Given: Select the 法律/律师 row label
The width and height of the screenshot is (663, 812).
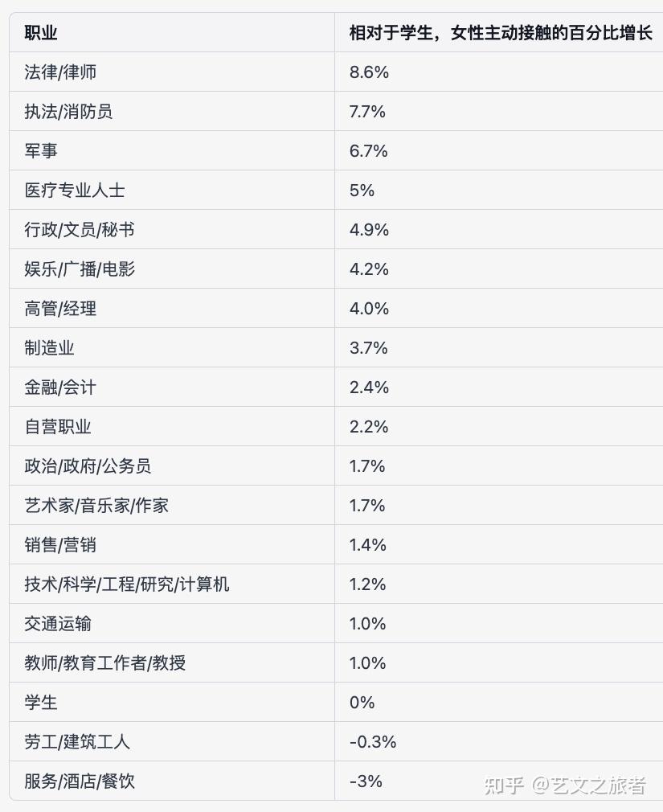Looking at the screenshot, I should click(60, 72).
